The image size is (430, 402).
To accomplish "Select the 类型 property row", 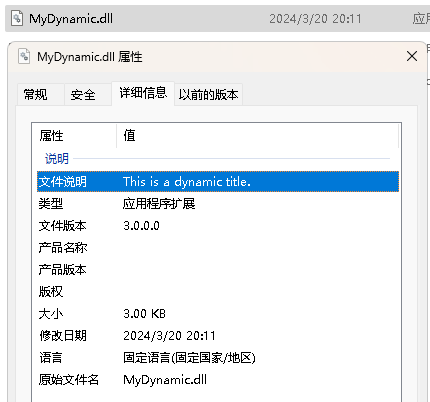I will tap(218, 203).
